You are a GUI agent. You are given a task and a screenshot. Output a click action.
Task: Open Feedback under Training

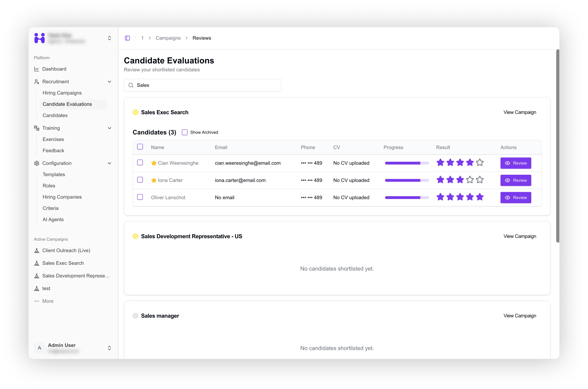pyautogui.click(x=53, y=151)
